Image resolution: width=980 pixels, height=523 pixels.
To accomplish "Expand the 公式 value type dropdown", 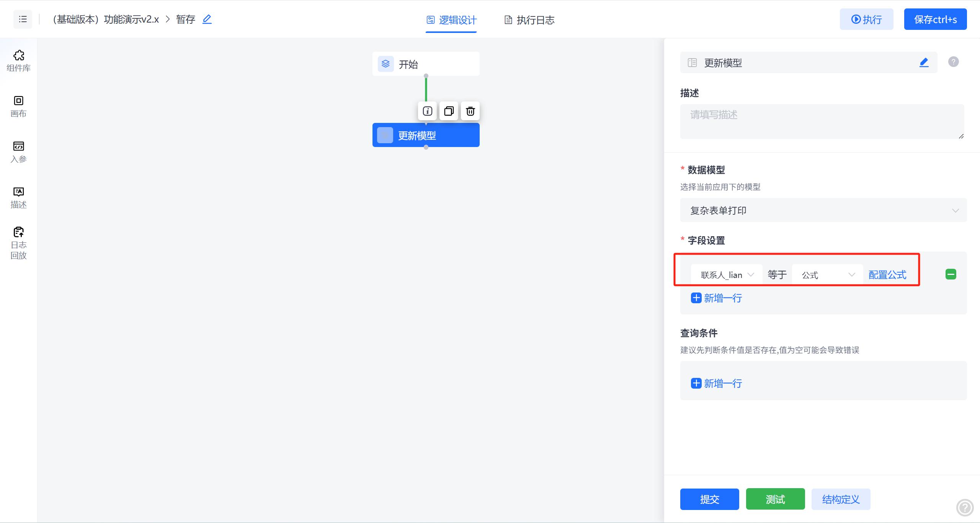I will tap(827, 274).
